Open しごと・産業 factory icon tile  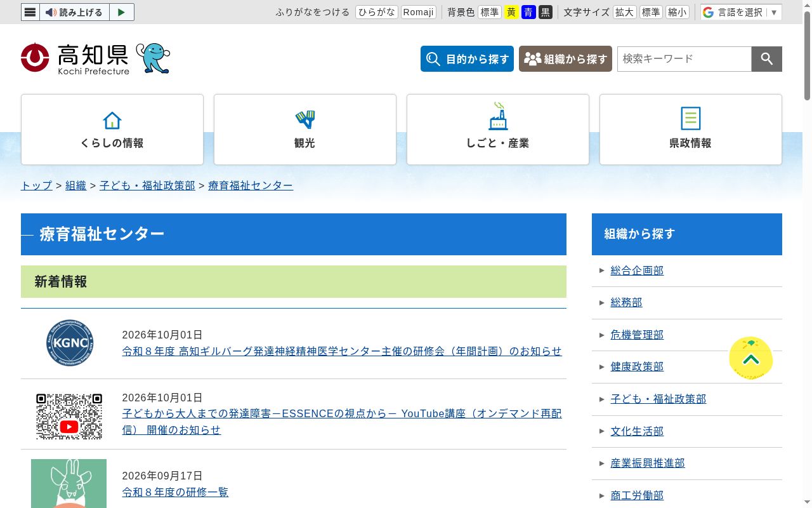point(498,130)
